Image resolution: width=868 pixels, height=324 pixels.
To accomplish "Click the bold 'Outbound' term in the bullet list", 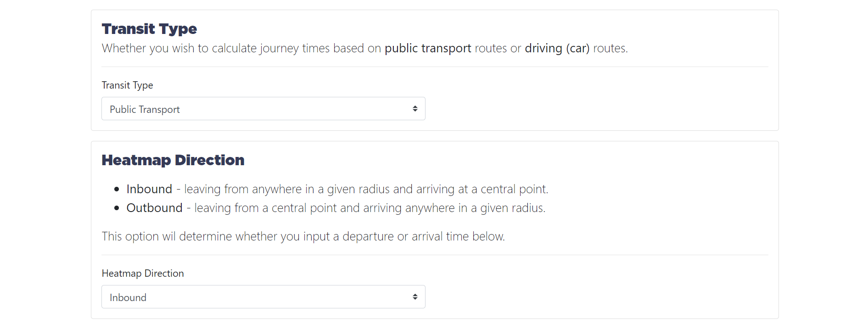I will pos(154,208).
